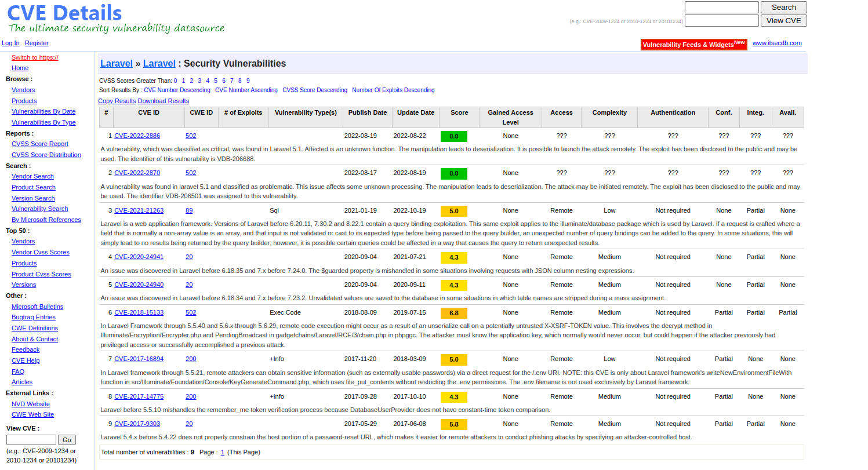Open Vendor Search link
Image resolution: width=868 pixels, height=470 pixels.
pos(32,176)
